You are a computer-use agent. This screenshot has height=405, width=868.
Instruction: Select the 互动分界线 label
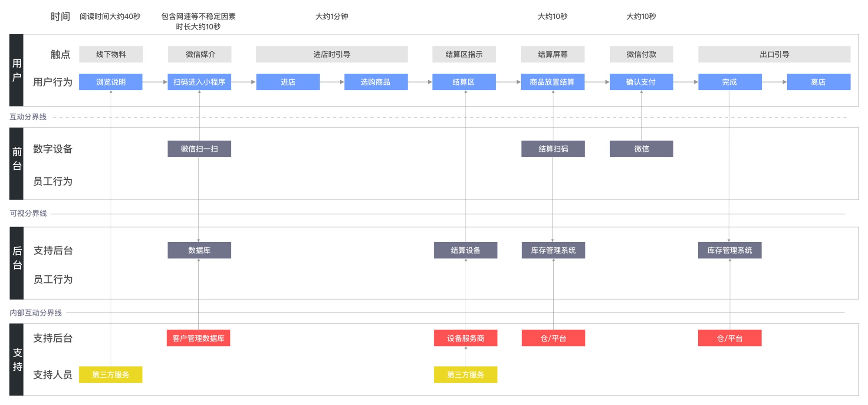28,117
